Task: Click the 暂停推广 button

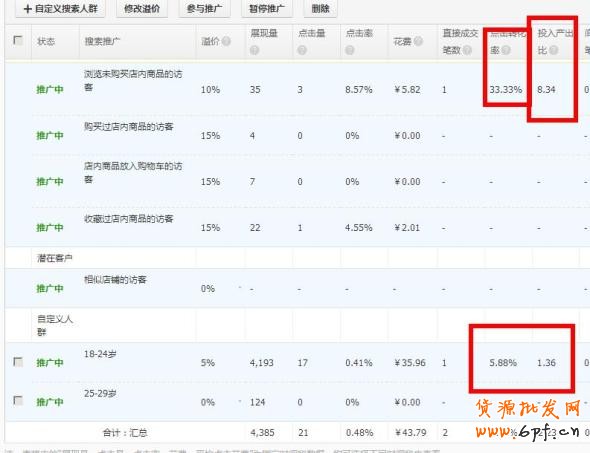Action: coord(267,8)
